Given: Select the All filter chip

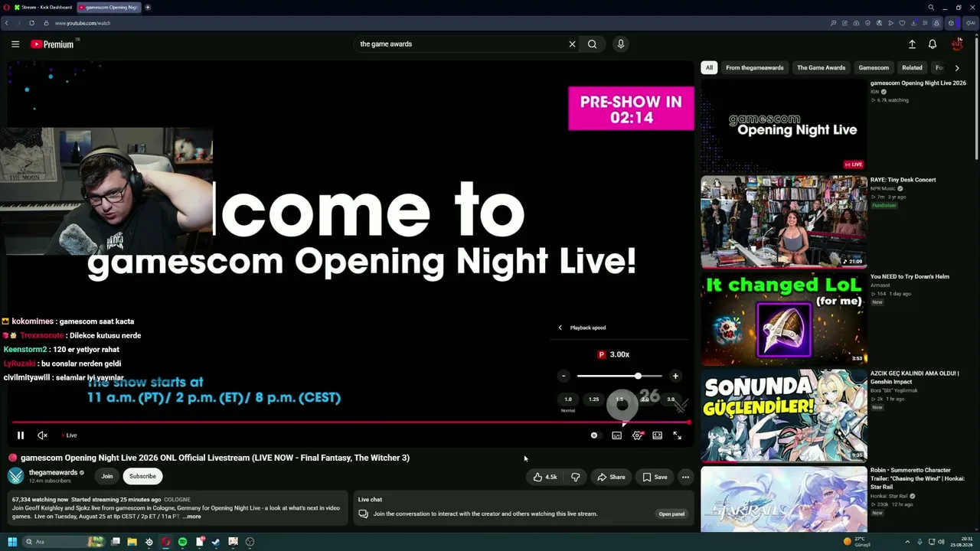Looking at the screenshot, I should (709, 67).
